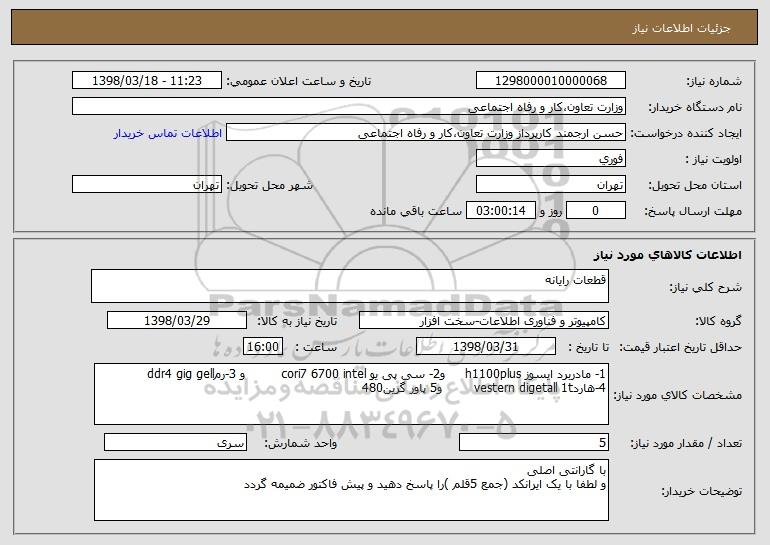This screenshot has width=770, height=545.
Task: Select the delivery province field تهران
Action: (x=550, y=185)
